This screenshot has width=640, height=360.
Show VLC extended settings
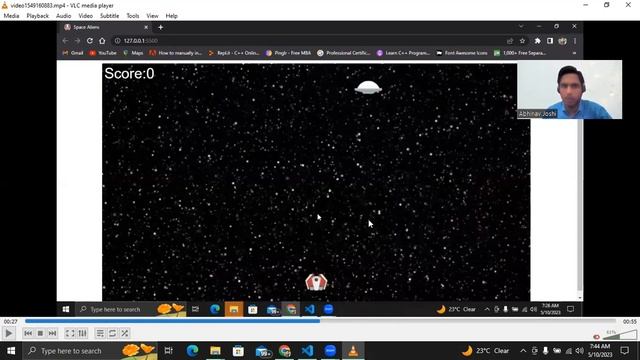point(82,333)
